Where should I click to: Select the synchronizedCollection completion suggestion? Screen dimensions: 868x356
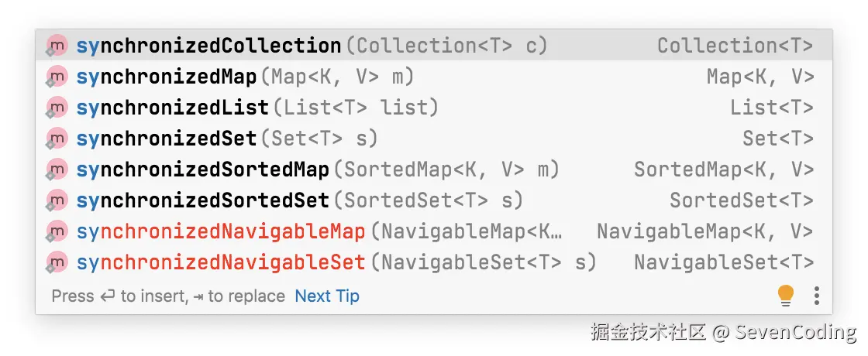[x=434, y=46]
